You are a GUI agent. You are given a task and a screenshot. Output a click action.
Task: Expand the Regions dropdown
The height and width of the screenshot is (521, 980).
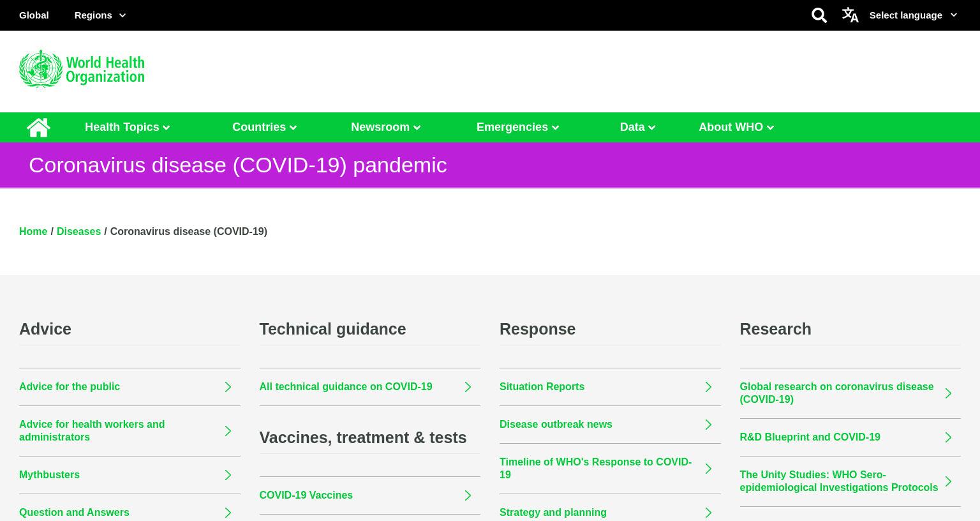100,15
